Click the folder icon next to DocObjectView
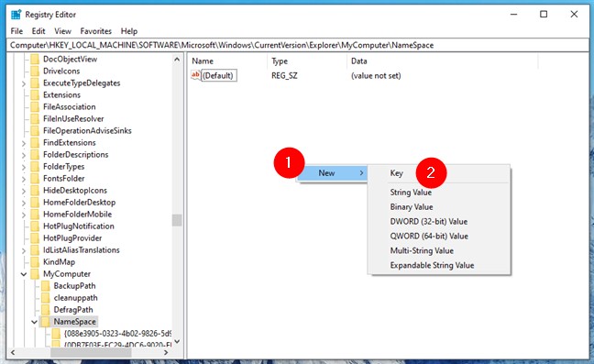Image resolution: width=594 pixels, height=364 pixels. (35, 59)
